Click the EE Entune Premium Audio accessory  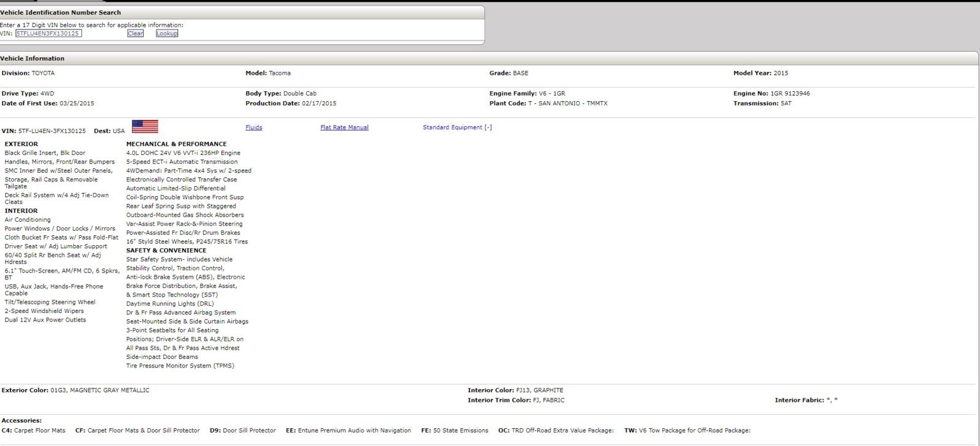point(348,431)
